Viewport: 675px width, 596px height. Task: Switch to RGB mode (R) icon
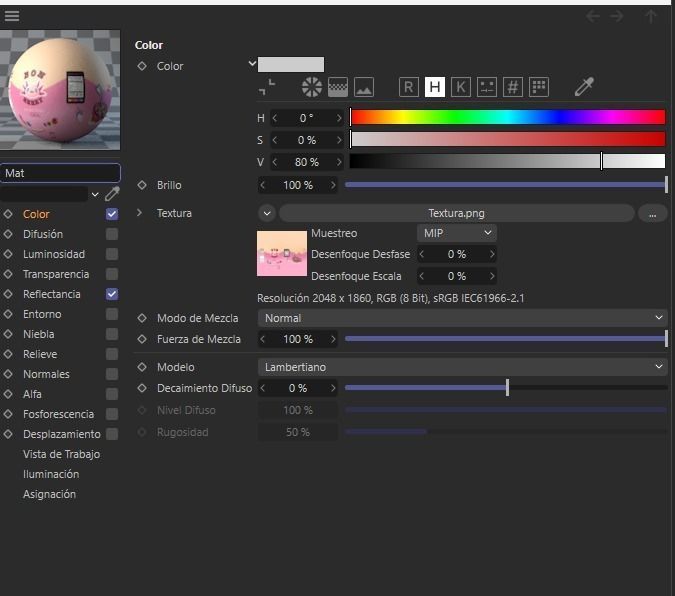(x=409, y=87)
